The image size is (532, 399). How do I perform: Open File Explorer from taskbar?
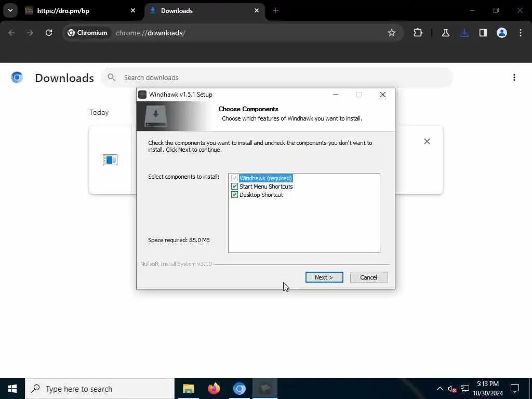[188, 389]
